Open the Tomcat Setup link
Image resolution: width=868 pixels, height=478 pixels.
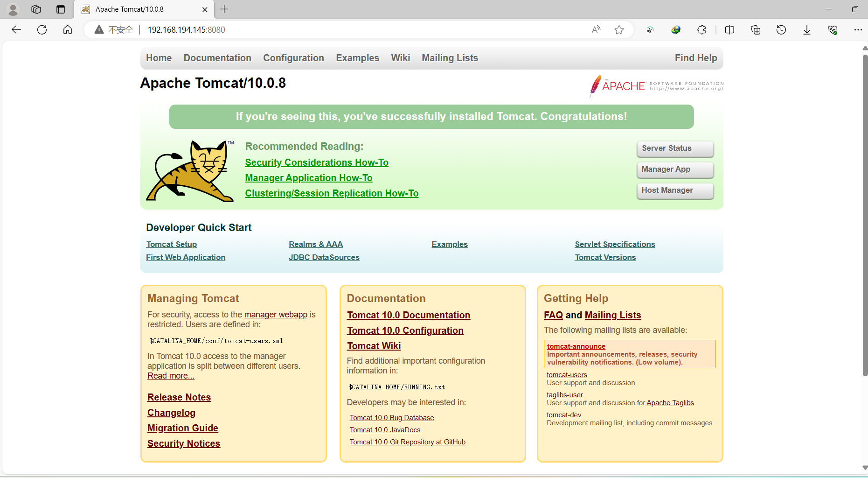pyautogui.click(x=172, y=244)
